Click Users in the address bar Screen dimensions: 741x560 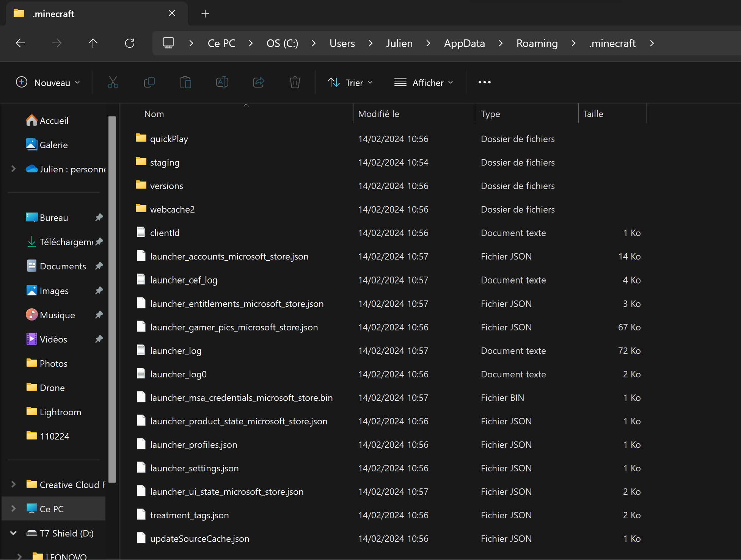click(342, 43)
